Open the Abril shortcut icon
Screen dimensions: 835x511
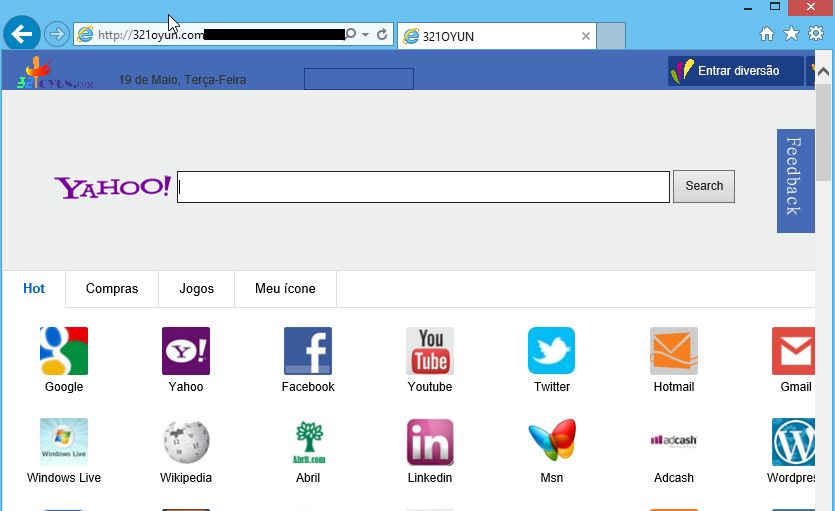[308, 442]
